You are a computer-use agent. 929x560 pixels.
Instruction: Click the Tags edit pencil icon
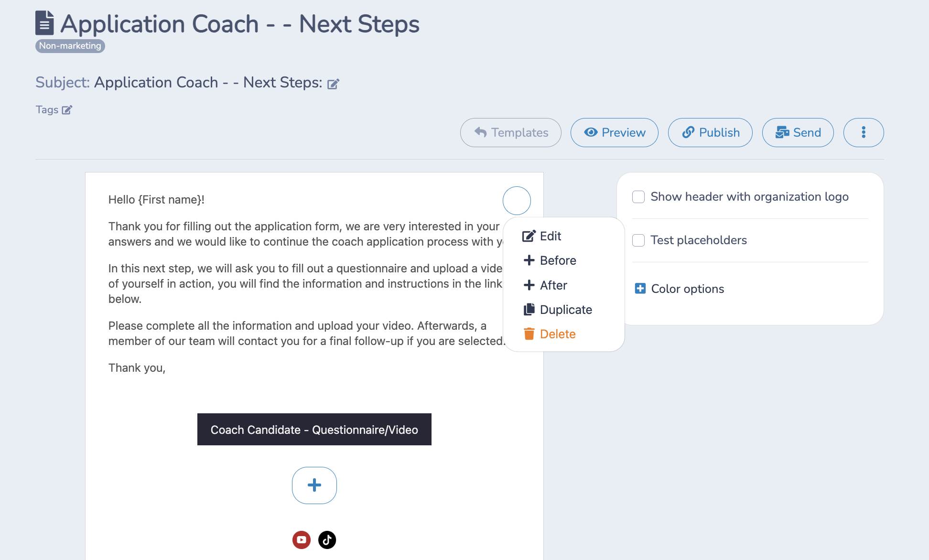(67, 109)
